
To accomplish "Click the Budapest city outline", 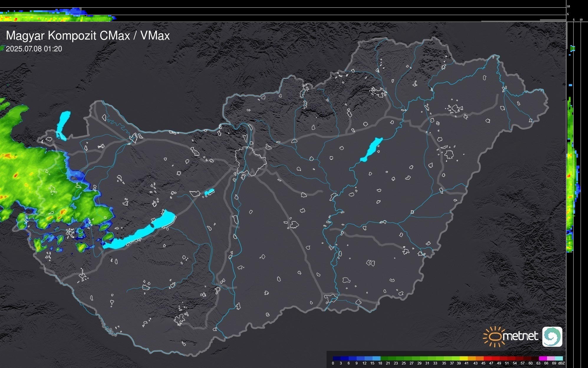I will (251, 161).
